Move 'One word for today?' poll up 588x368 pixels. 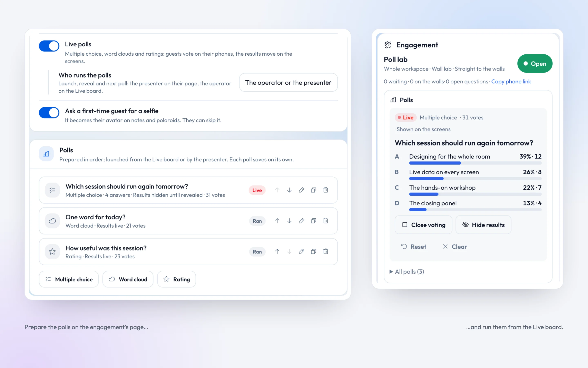(x=277, y=221)
